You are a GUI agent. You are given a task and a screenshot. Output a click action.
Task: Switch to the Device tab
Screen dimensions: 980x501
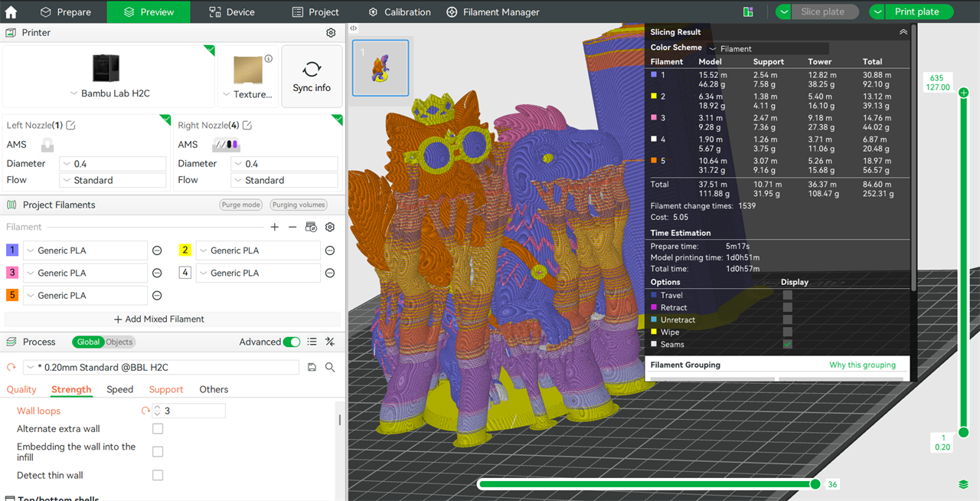click(232, 12)
